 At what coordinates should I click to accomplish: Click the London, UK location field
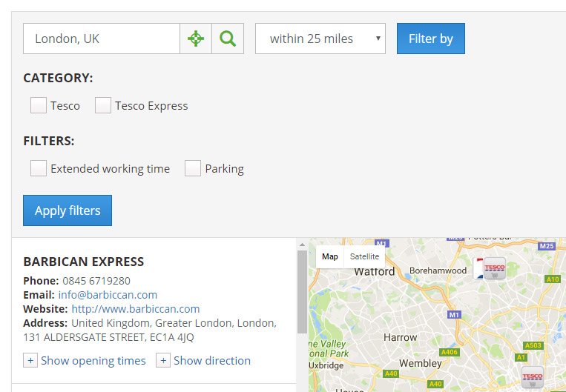(102, 39)
